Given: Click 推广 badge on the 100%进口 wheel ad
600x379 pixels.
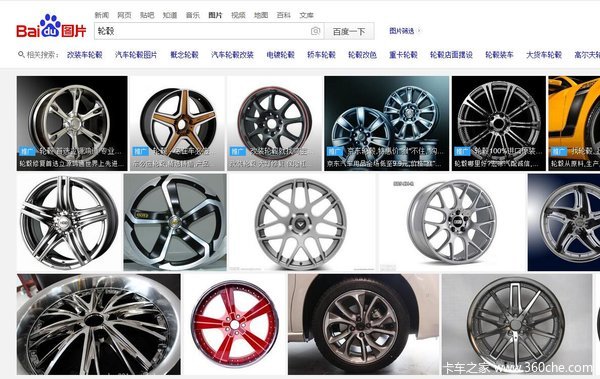Looking at the screenshot, I should pos(462,152).
